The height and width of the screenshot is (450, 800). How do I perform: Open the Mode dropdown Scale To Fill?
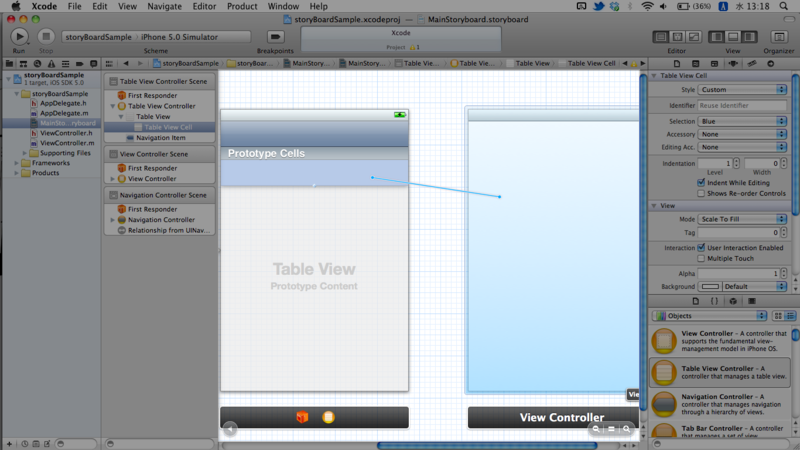(742, 219)
